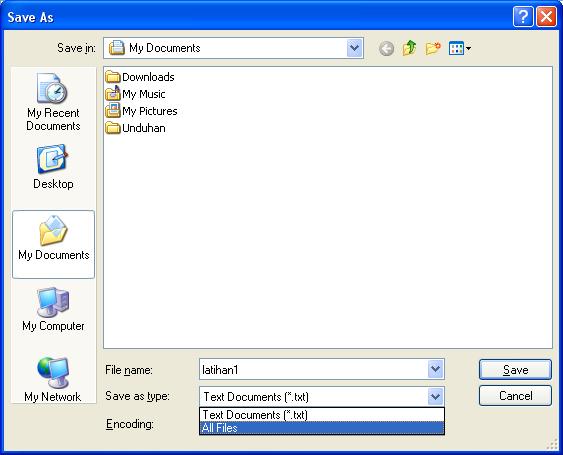Click the "Save in:" label
This screenshot has width=563, height=455.
[76, 48]
